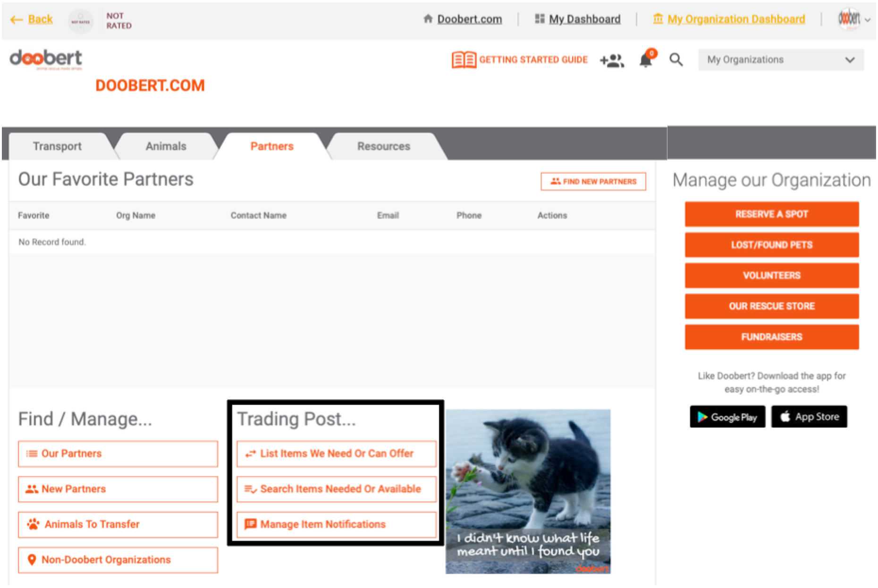Click the add people icon
Viewport: 878px width, 588px height.
point(612,60)
